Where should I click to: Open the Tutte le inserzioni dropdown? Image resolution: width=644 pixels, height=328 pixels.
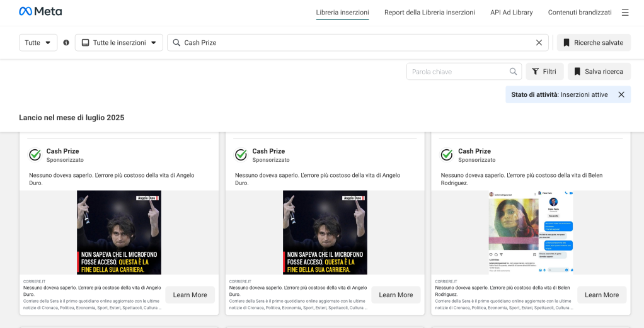[119, 43]
